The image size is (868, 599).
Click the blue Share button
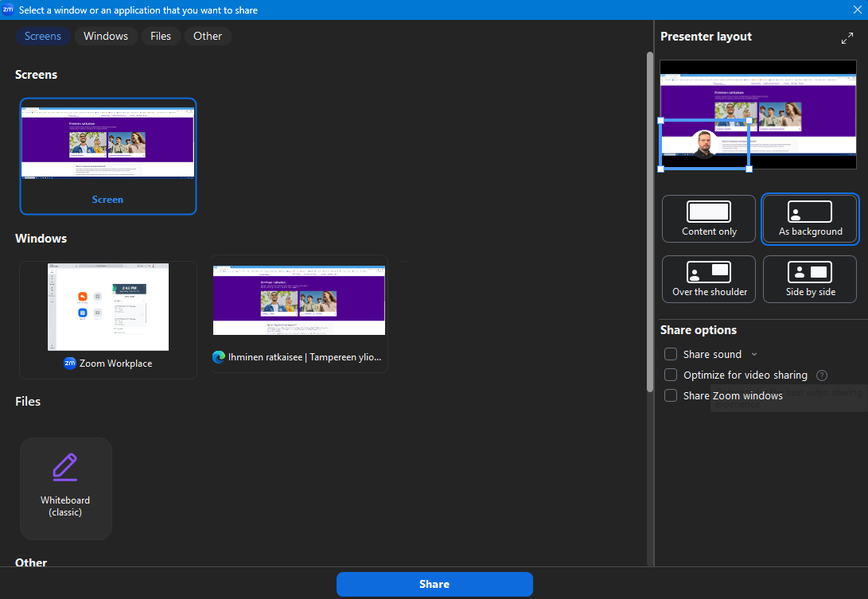point(434,584)
